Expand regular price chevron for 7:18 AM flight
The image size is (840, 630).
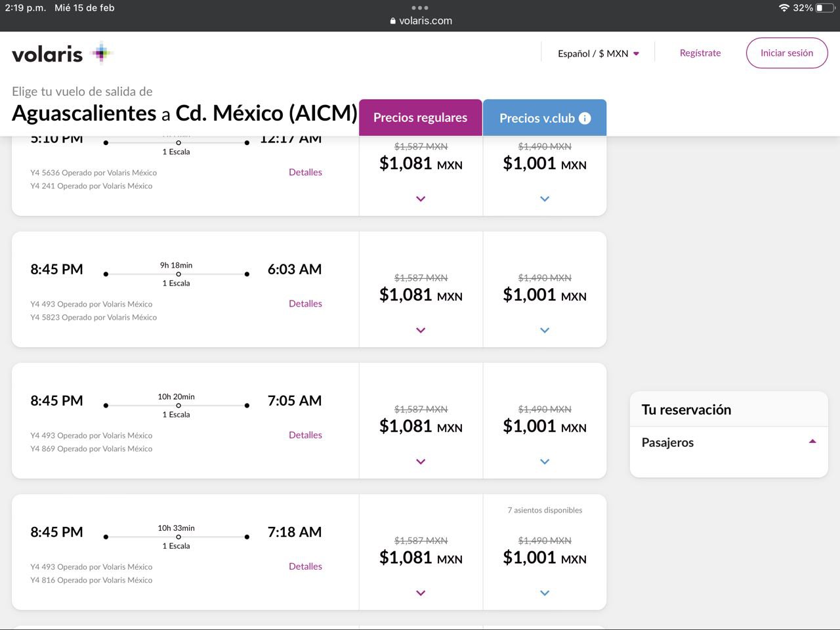pos(421,593)
